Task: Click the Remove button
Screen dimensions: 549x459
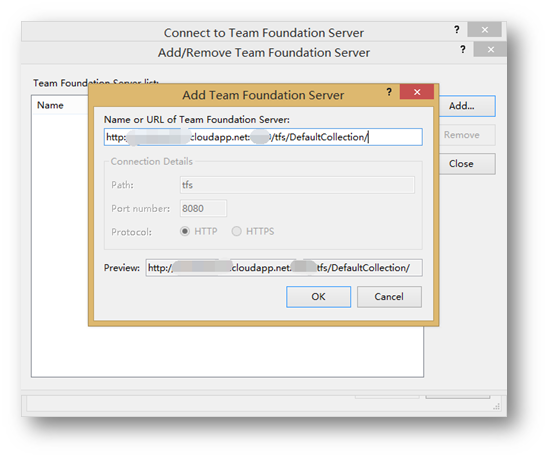Action: (467, 135)
